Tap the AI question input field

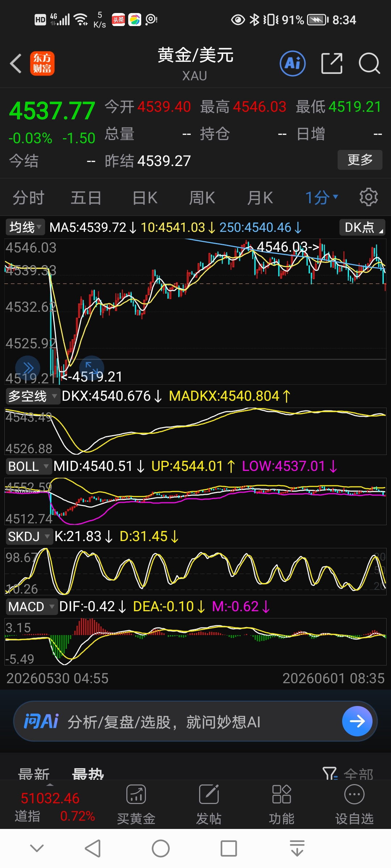[x=195, y=721]
